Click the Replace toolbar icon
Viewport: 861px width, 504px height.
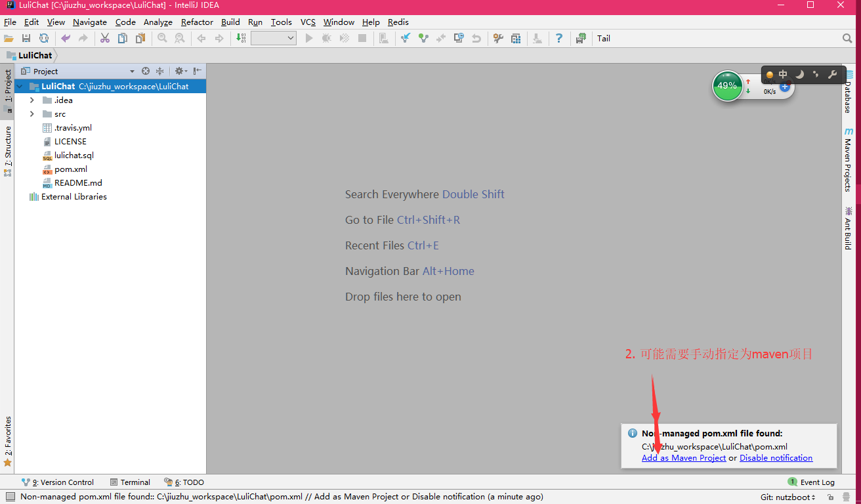(180, 39)
